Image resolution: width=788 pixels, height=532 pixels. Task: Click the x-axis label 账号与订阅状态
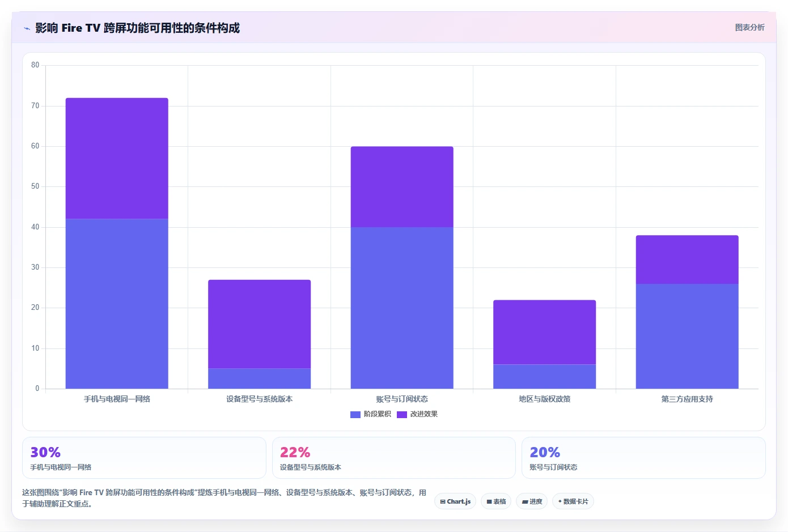pos(402,399)
